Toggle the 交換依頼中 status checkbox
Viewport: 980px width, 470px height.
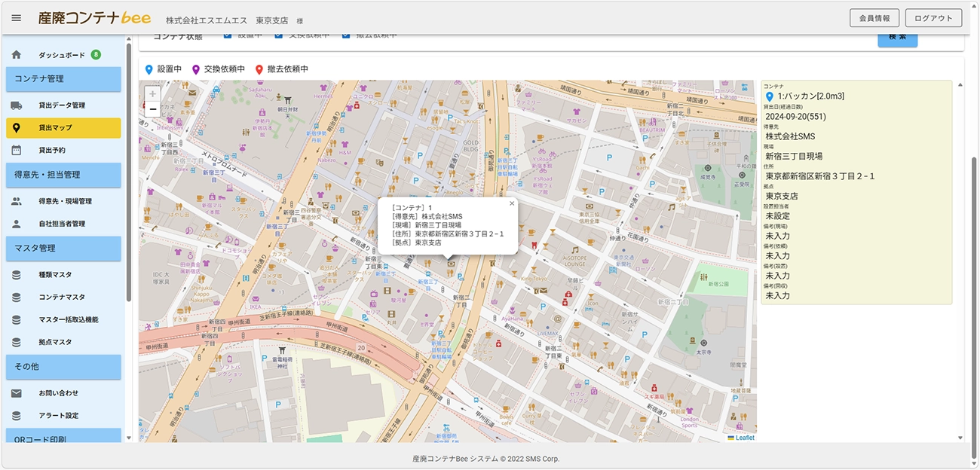[x=278, y=36]
